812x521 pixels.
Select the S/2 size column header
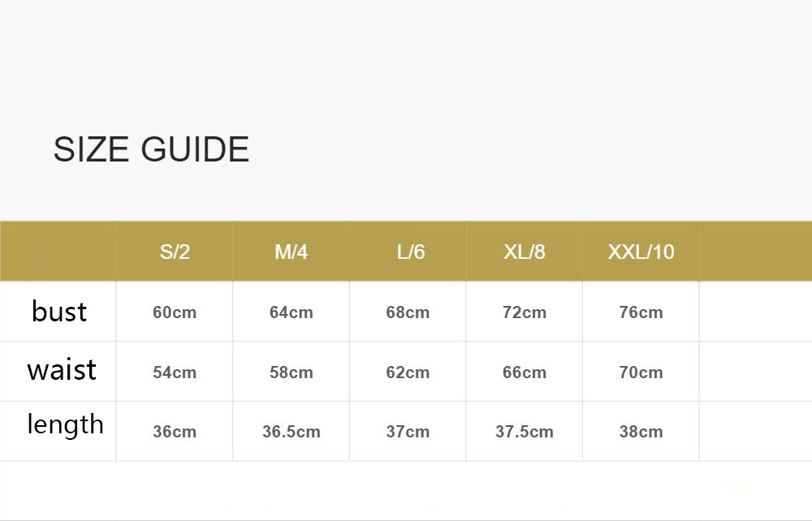(x=175, y=252)
